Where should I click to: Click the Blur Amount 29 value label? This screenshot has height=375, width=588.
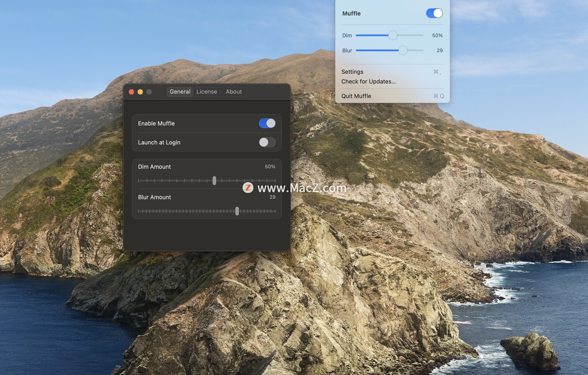pos(272,197)
